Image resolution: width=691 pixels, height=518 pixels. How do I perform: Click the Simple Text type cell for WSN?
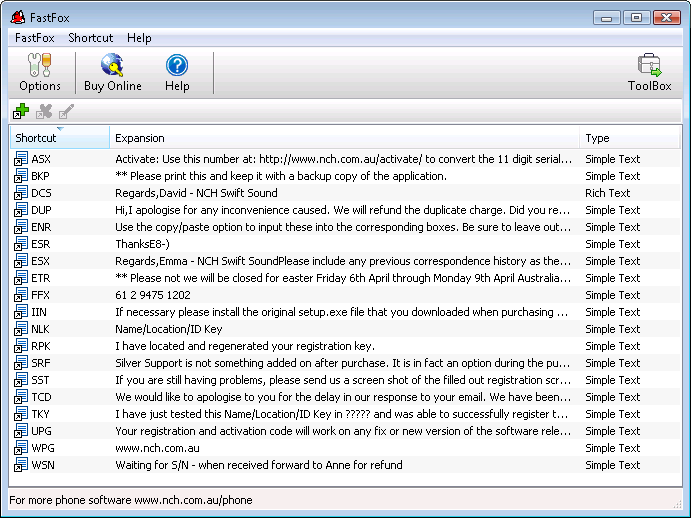click(613, 465)
